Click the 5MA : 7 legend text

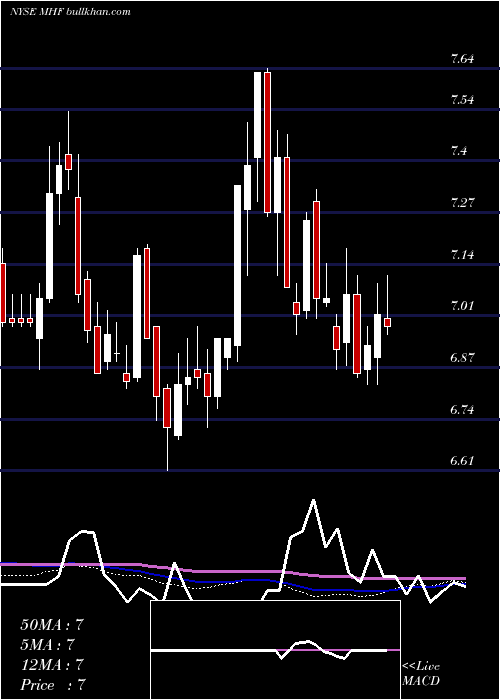click(47, 645)
